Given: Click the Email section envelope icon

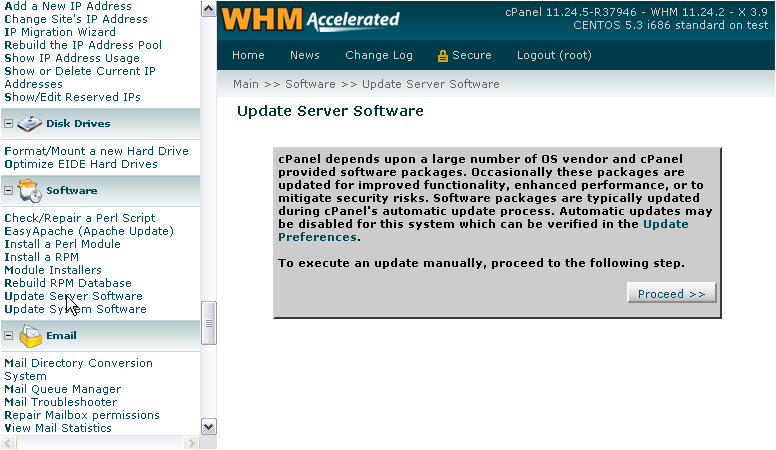Looking at the screenshot, I should coord(30,336).
